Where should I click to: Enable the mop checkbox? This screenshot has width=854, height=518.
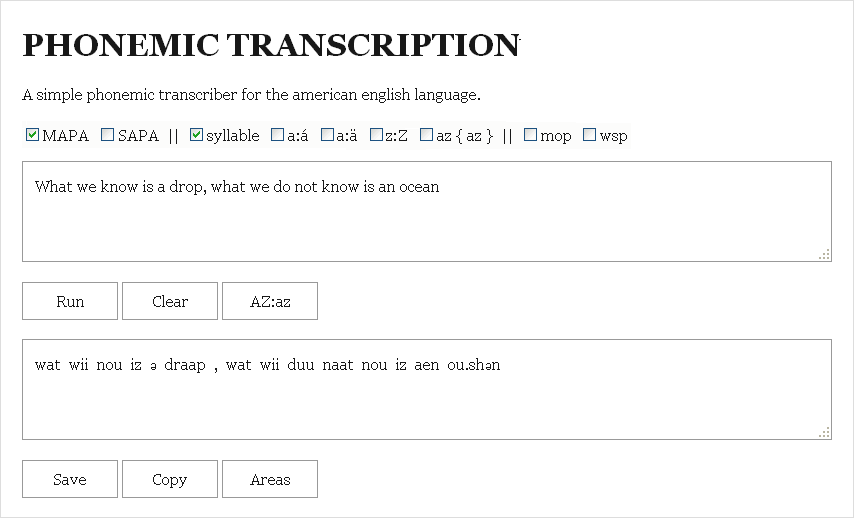tap(531, 135)
